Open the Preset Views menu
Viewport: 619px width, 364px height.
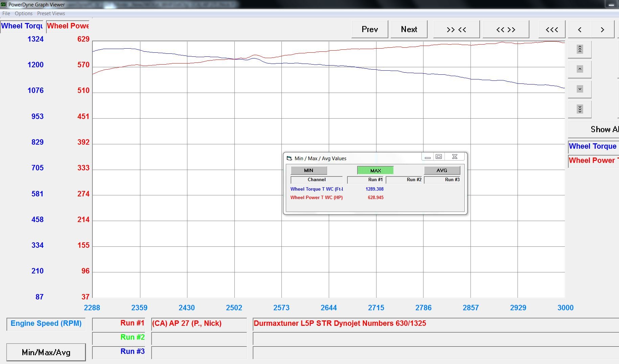point(51,14)
